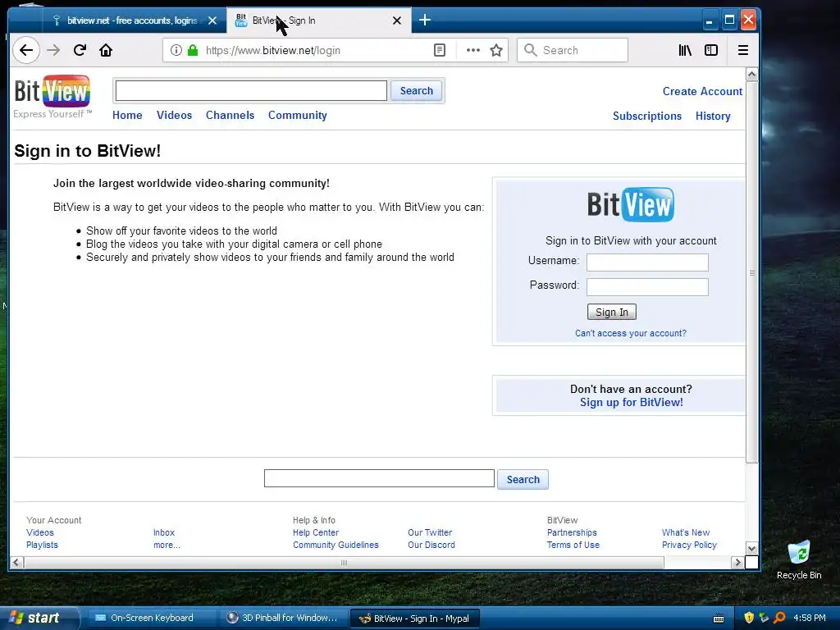Open page actions three-dots menu
This screenshot has width=840, height=630.
[473, 50]
